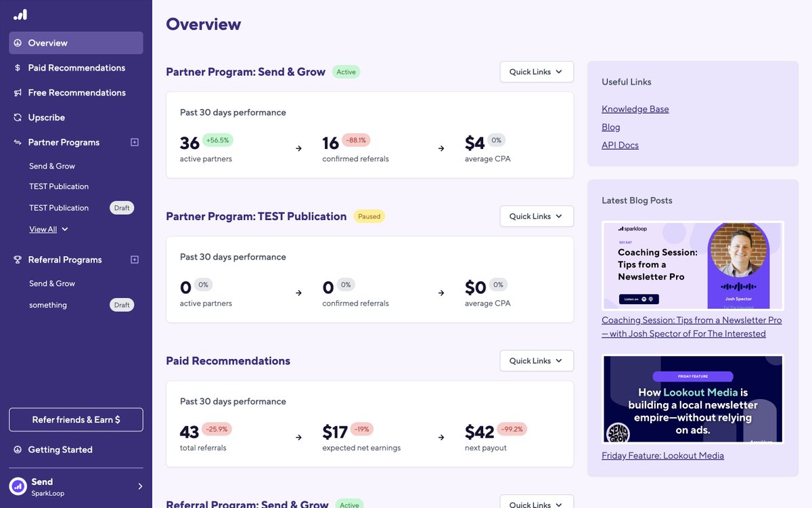The height and width of the screenshot is (508, 812).
Task: Open Quick Links for Paid Recommendations
Action: [537, 361]
